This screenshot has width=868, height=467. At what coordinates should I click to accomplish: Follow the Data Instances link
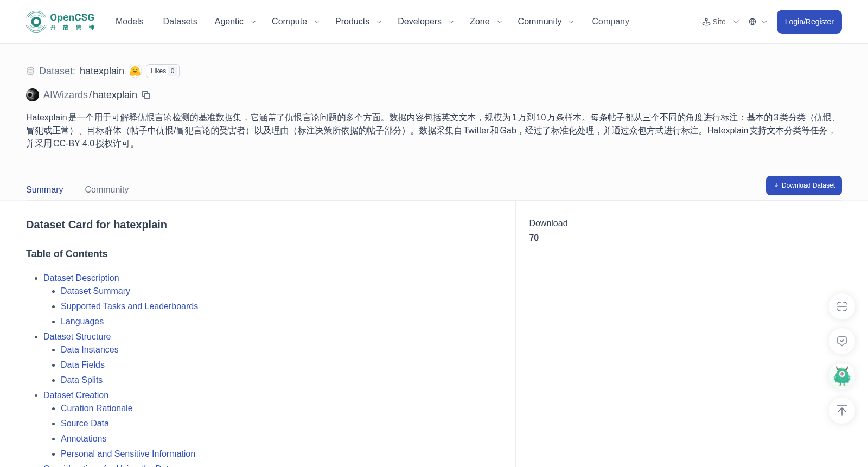(x=90, y=349)
